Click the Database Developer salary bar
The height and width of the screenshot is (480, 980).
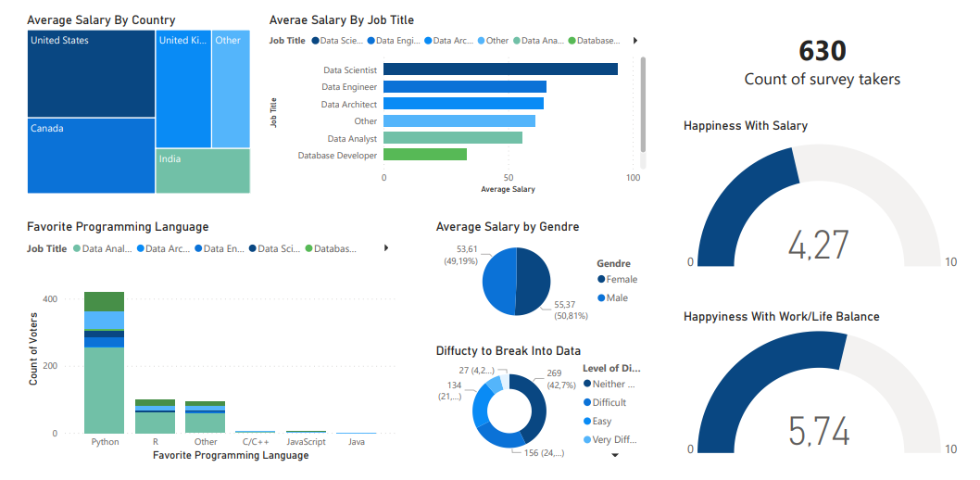tap(424, 155)
